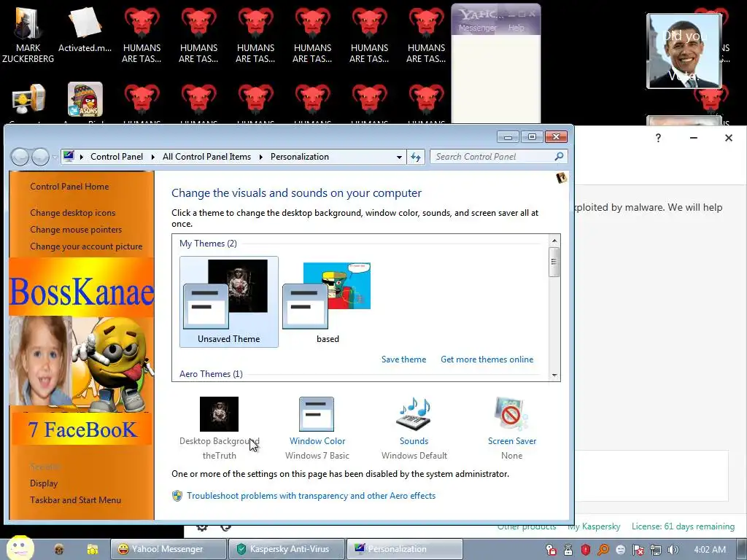Click the Desktop Background picture icon
Image resolution: width=747 pixels, height=560 pixels.
coord(219,414)
